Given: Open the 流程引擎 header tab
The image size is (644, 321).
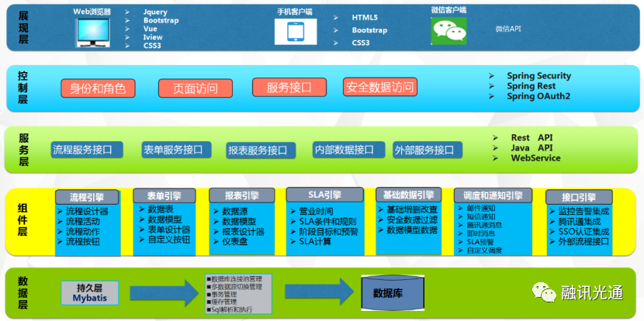Looking at the screenshot, I should tap(86, 197).
